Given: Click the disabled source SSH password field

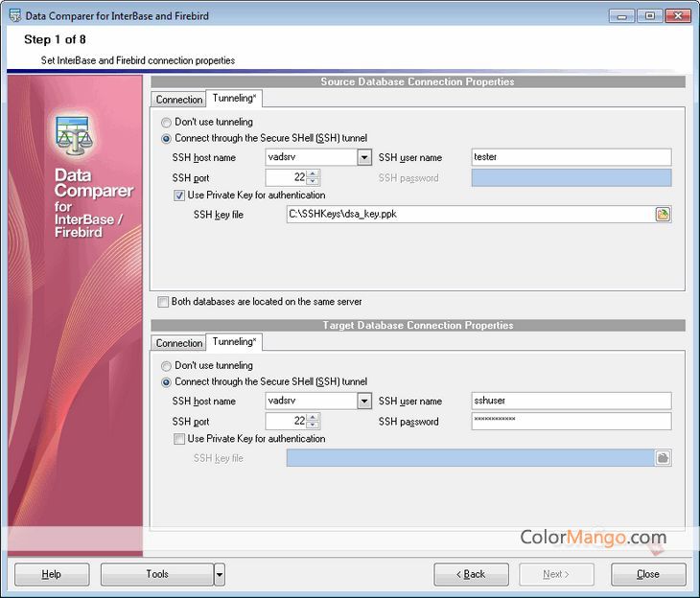Looking at the screenshot, I should pyautogui.click(x=572, y=177).
